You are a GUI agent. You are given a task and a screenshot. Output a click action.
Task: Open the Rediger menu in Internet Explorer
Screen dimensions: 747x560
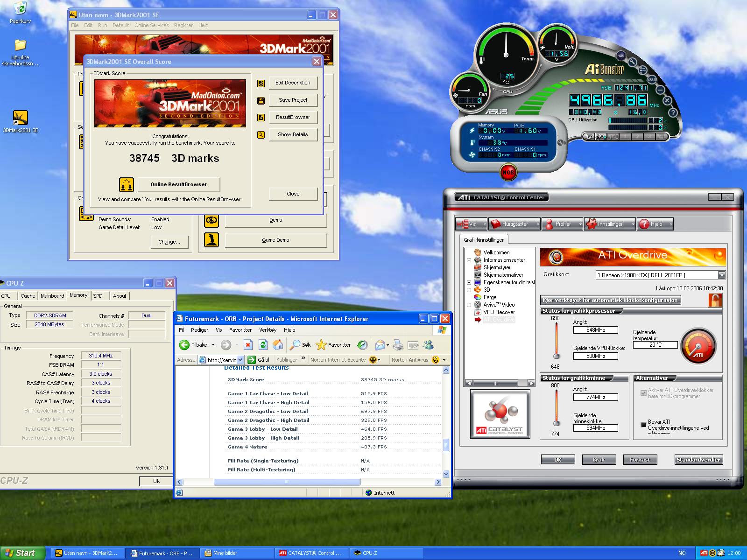coord(199,330)
